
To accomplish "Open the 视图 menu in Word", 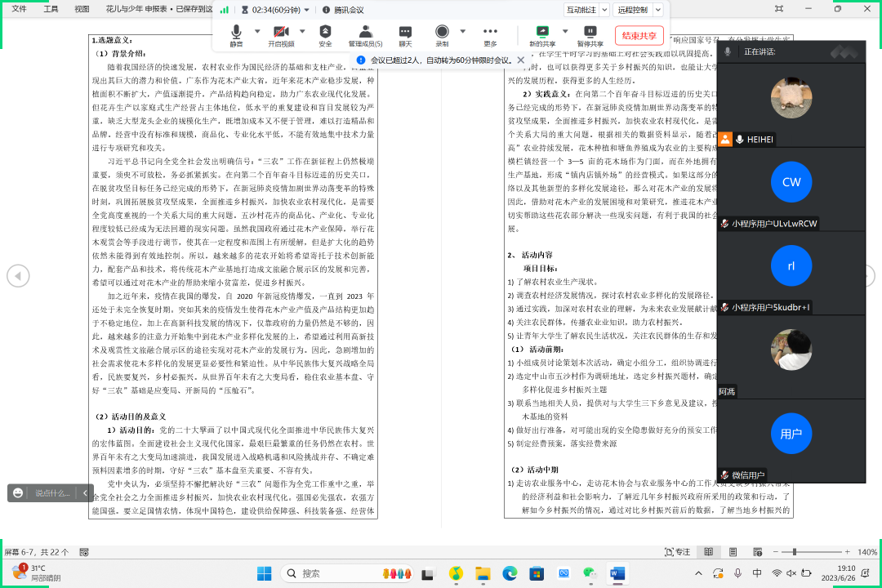I will 82,9.
